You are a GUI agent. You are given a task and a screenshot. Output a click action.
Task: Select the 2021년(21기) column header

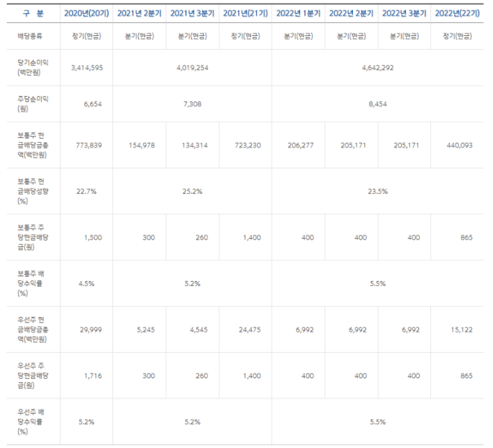(246, 14)
